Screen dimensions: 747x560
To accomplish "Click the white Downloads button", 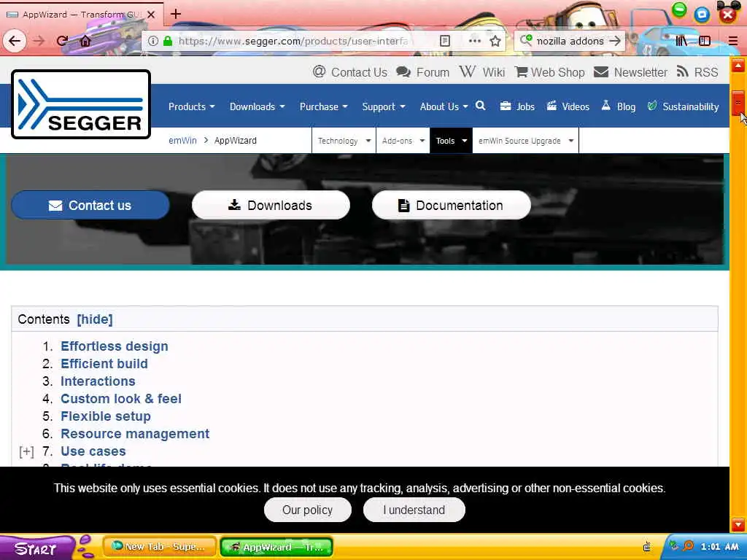I will point(271,205).
